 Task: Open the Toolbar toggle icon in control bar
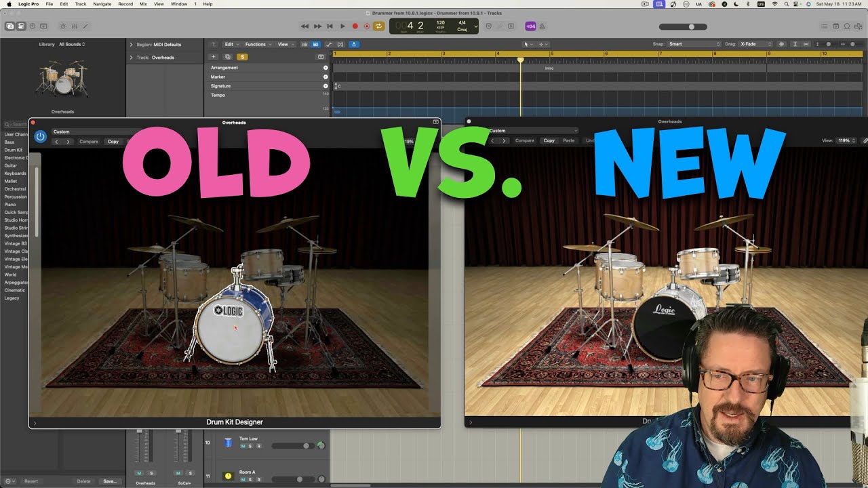(43, 26)
